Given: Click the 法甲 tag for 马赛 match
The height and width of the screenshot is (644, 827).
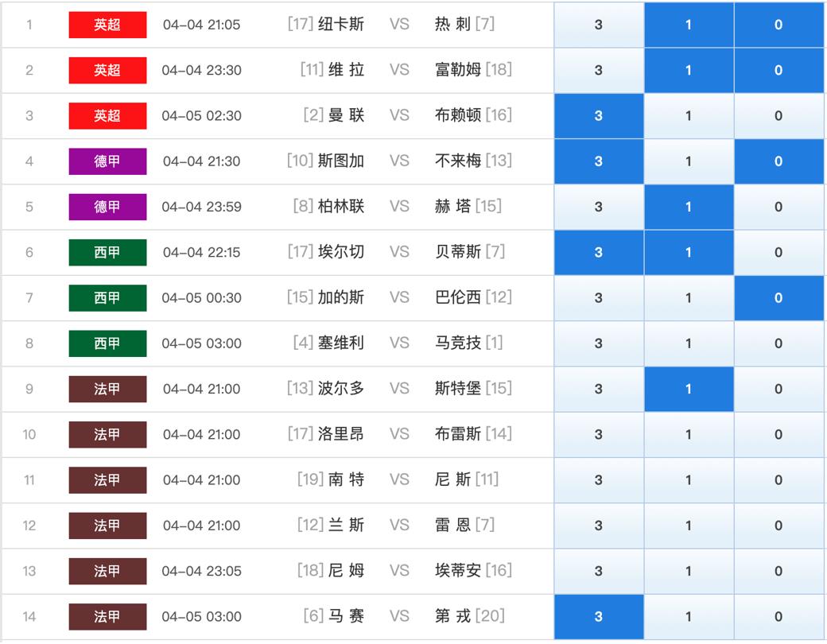Looking at the screenshot, I should 107,617.
